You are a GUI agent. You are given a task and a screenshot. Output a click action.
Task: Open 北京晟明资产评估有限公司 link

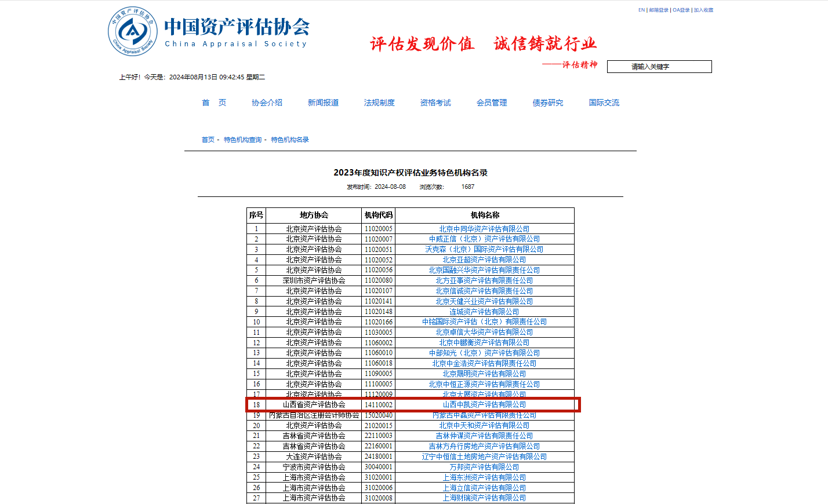coord(484,374)
